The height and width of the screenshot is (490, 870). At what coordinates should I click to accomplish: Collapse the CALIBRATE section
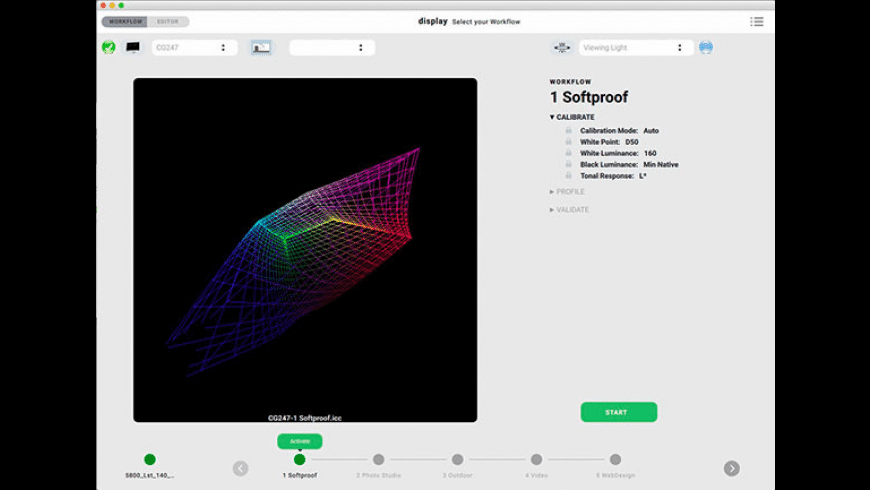(x=572, y=117)
